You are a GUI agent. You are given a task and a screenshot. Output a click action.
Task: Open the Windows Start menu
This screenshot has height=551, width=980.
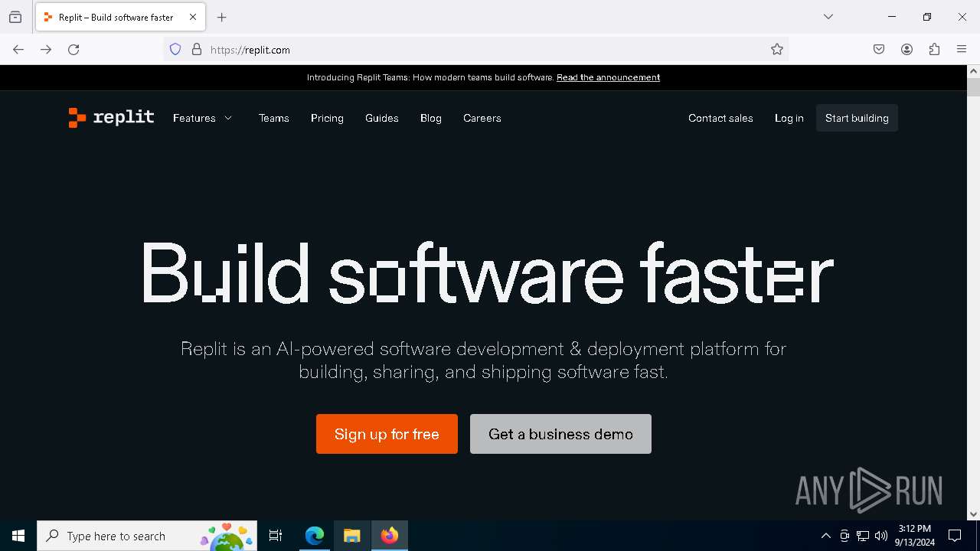[18, 536]
